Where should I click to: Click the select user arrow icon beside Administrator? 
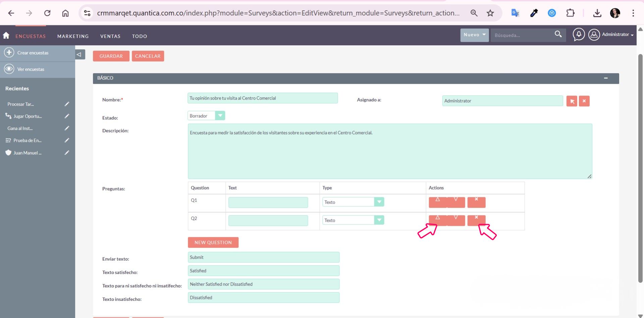coord(572,101)
